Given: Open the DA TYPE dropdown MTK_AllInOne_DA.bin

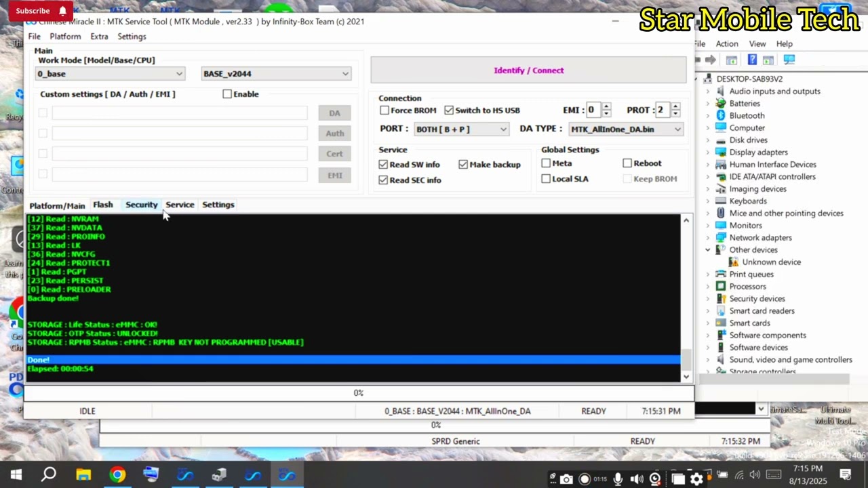Looking at the screenshot, I should [x=626, y=129].
